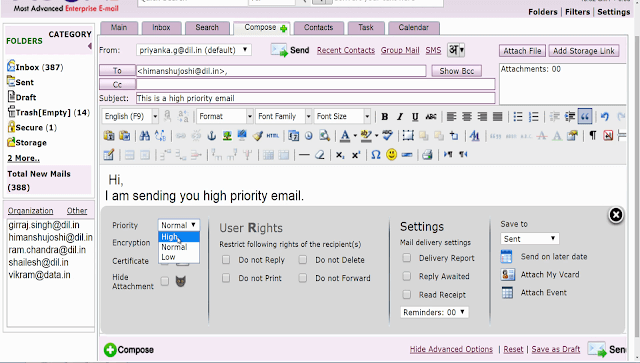
Task: Apply italic formatting using the toolbar icon
Action: coord(400,117)
